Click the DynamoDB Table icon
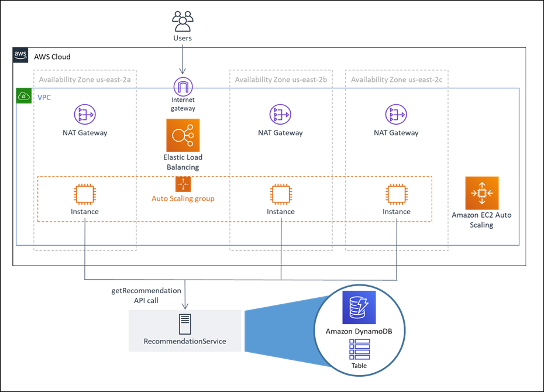The width and height of the screenshot is (544, 392). click(359, 349)
